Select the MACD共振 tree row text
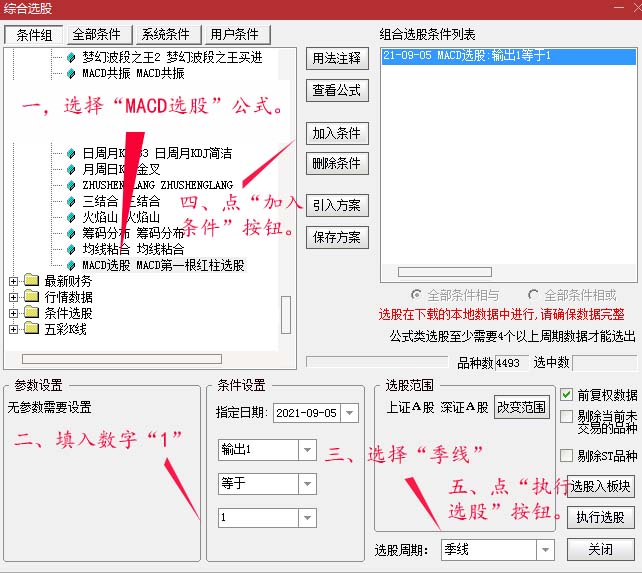This screenshot has height=573, width=642. (x=133, y=74)
